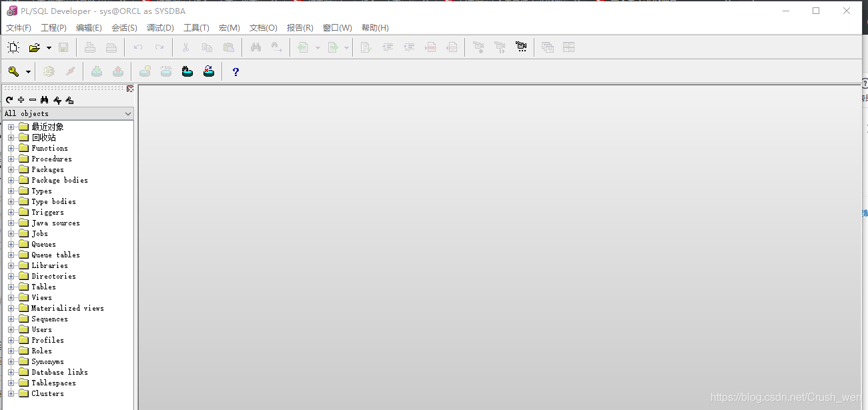The image size is (868, 410).
Task: Select the Java sources folder label
Action: click(56, 223)
